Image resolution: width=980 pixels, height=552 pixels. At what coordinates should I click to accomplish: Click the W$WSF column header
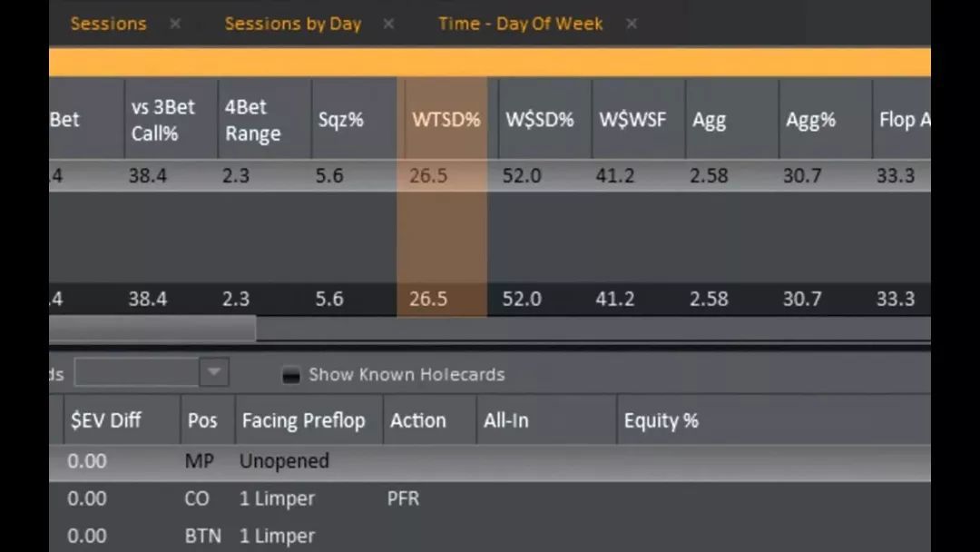[632, 120]
